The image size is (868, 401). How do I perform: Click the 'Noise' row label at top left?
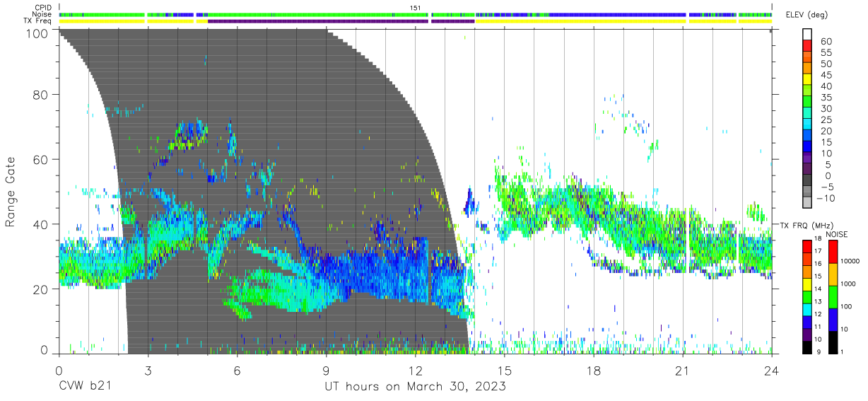pyautogui.click(x=42, y=14)
